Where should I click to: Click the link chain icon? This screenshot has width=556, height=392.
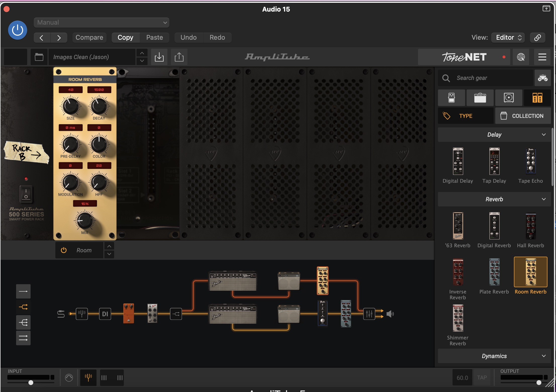537,37
